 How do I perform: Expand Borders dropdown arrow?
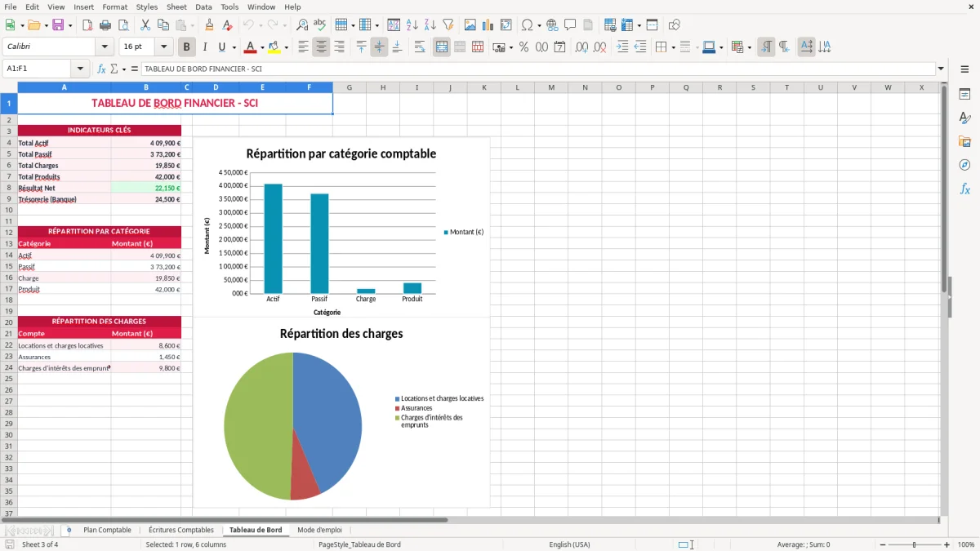coord(673,47)
